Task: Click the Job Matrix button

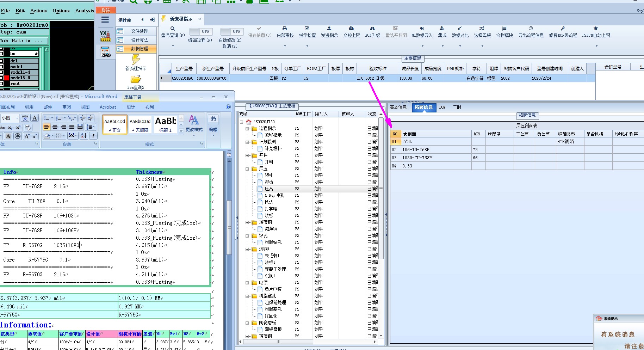Action: pyautogui.click(x=24, y=41)
